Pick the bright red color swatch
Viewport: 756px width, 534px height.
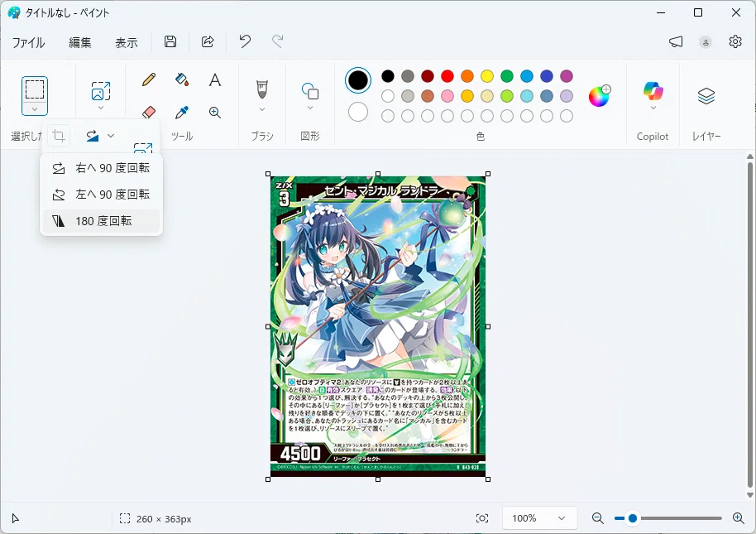point(447,75)
